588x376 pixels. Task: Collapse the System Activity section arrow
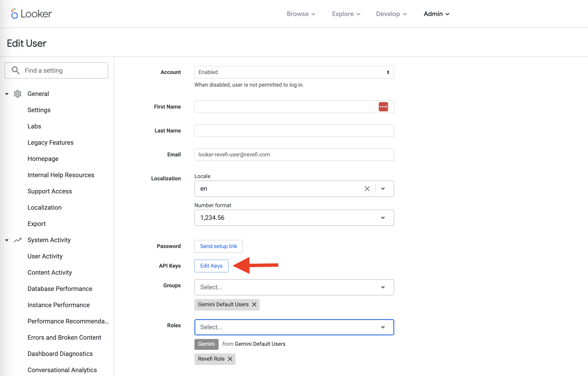coord(7,240)
